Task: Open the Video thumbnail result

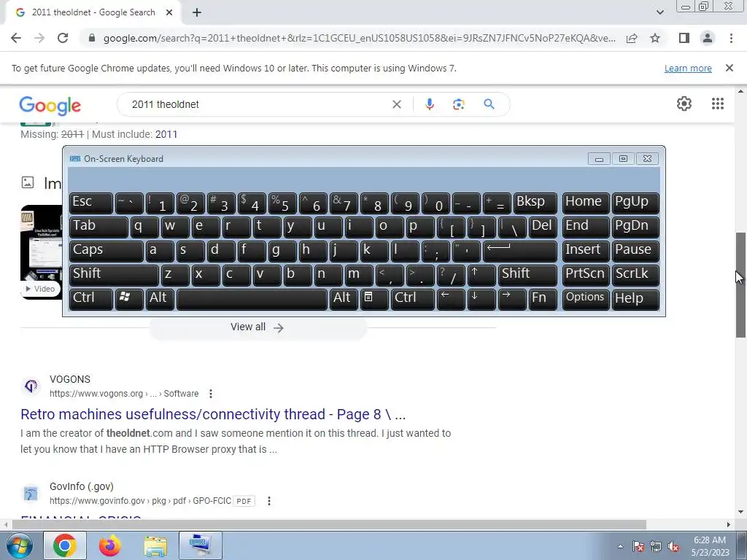Action: pos(42,252)
